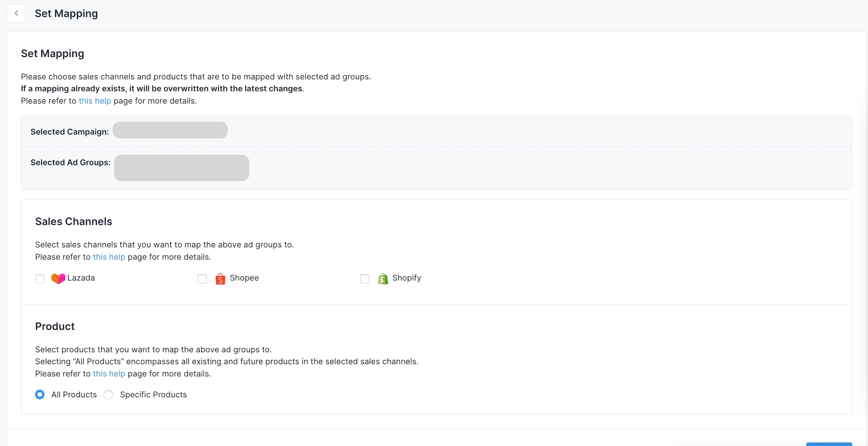Click the Shopee shopping bag logo
This screenshot has height=446, width=868.
[220, 278]
